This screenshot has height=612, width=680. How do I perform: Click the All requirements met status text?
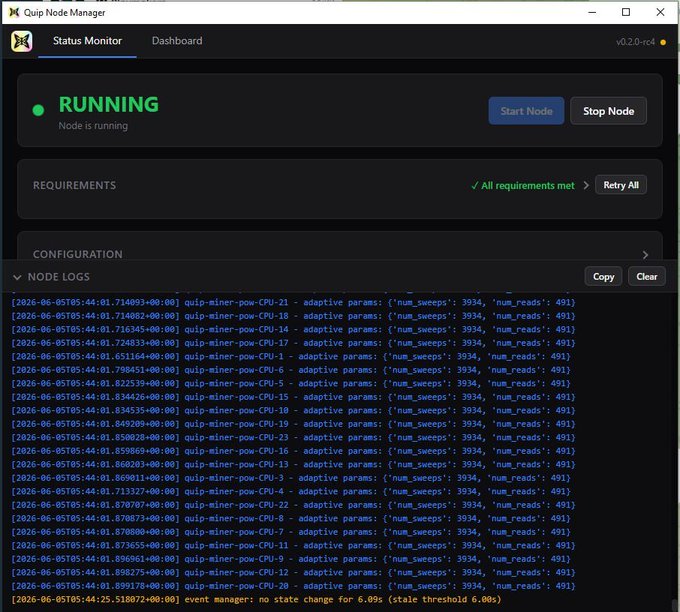[x=523, y=186]
